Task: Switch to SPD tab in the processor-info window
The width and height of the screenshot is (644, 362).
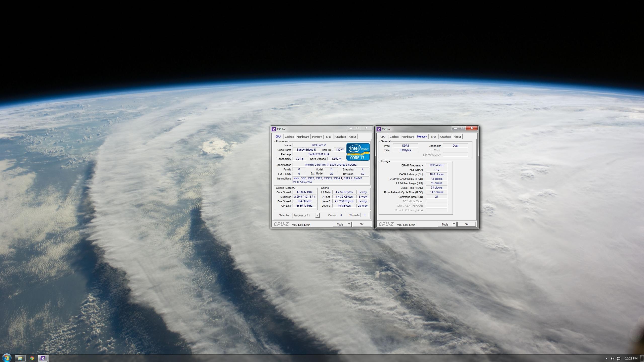Action: (x=329, y=137)
